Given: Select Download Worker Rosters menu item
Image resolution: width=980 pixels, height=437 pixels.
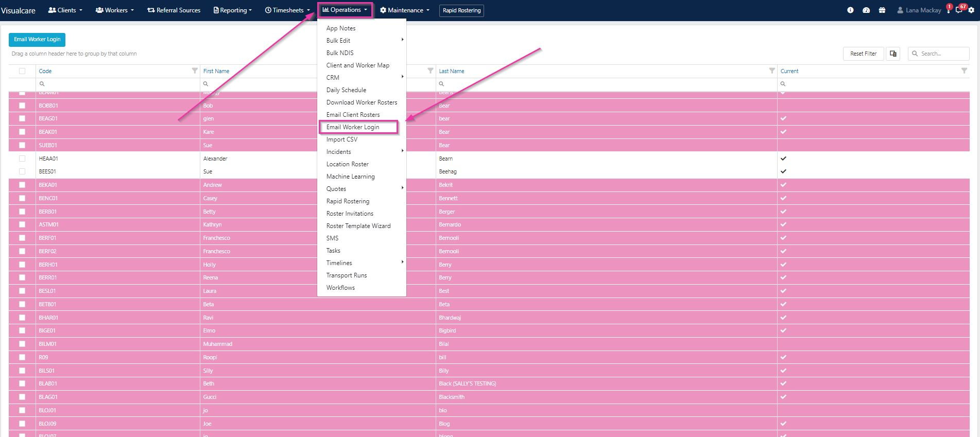Looking at the screenshot, I should (362, 102).
